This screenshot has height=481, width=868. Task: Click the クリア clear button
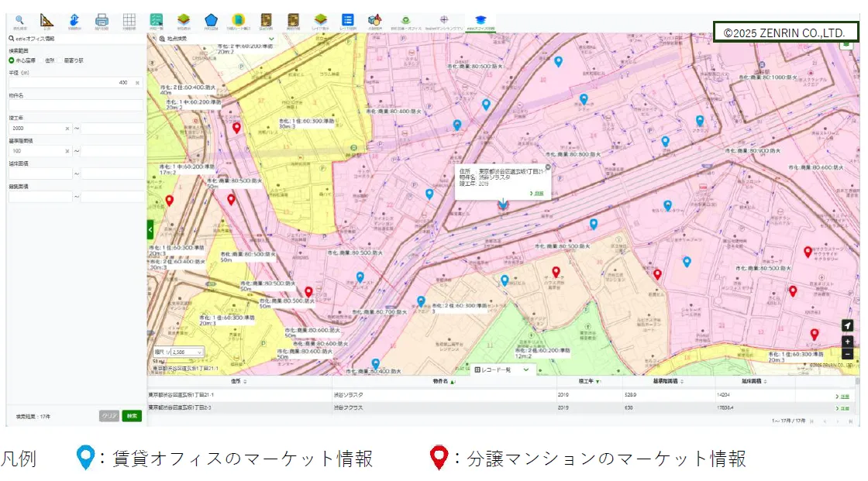point(109,416)
